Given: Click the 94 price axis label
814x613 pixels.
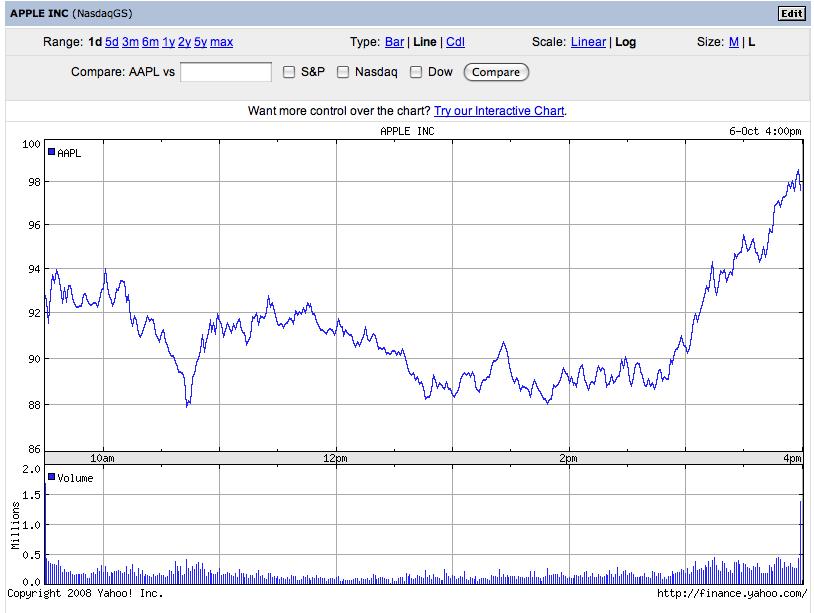Looking at the screenshot, I should (34, 269).
